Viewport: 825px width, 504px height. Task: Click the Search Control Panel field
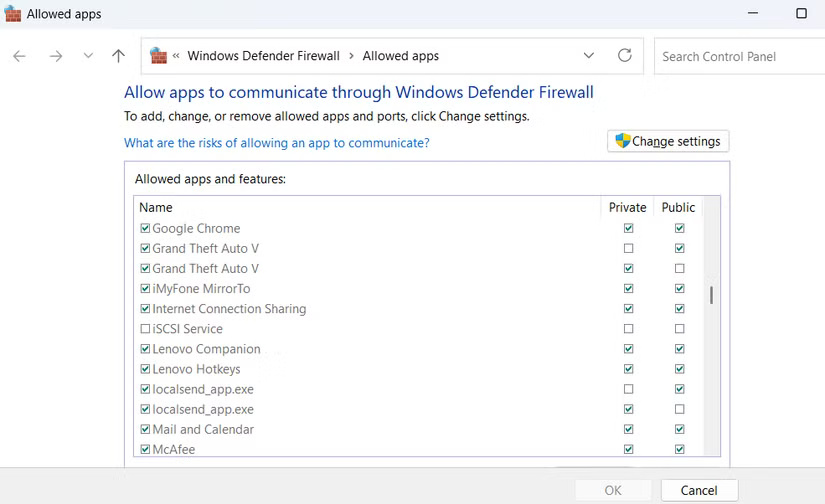pos(738,56)
